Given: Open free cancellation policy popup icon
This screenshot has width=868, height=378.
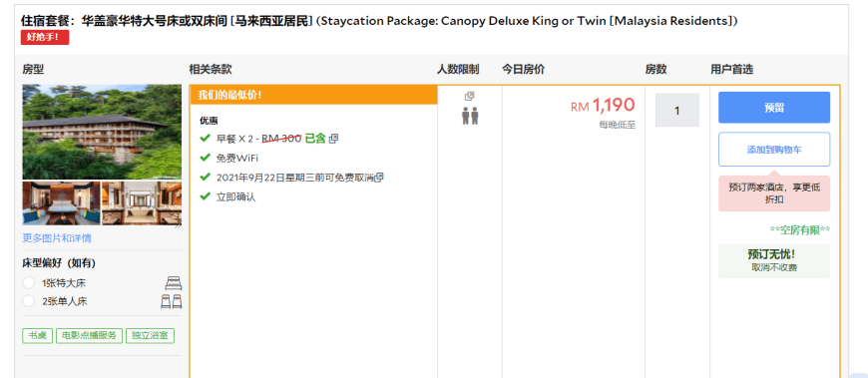Looking at the screenshot, I should click(379, 178).
